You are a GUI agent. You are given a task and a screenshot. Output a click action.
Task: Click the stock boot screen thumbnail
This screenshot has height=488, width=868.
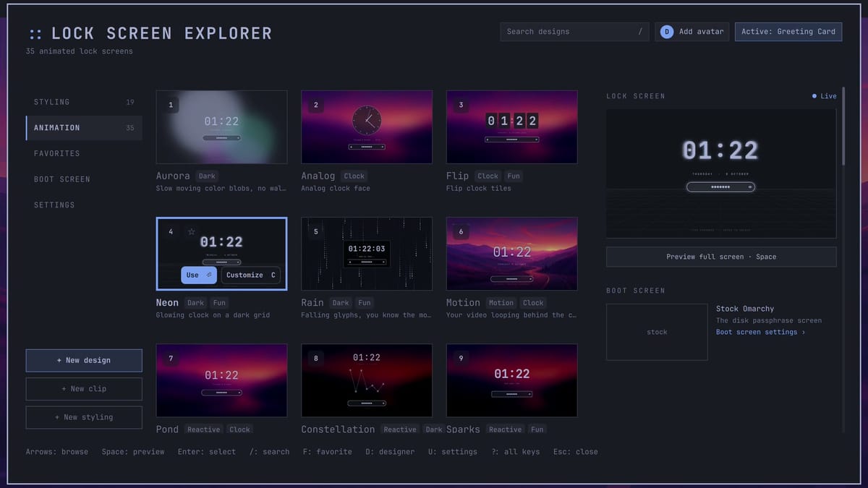coord(657,332)
